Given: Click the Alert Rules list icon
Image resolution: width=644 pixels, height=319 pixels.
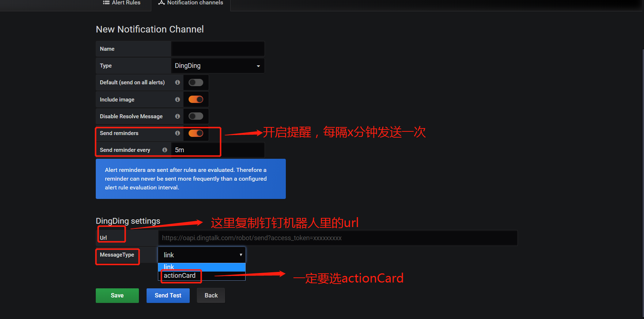Looking at the screenshot, I should (106, 3).
